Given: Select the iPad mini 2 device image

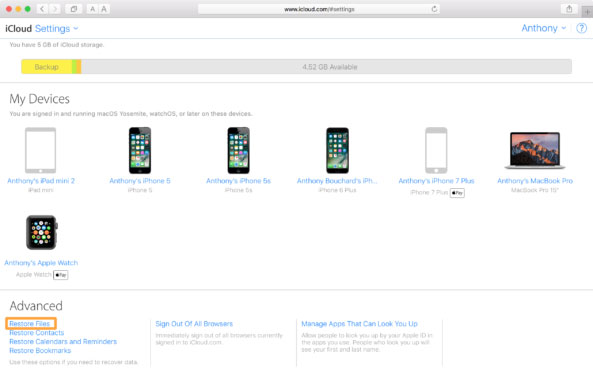Looking at the screenshot, I should point(40,150).
